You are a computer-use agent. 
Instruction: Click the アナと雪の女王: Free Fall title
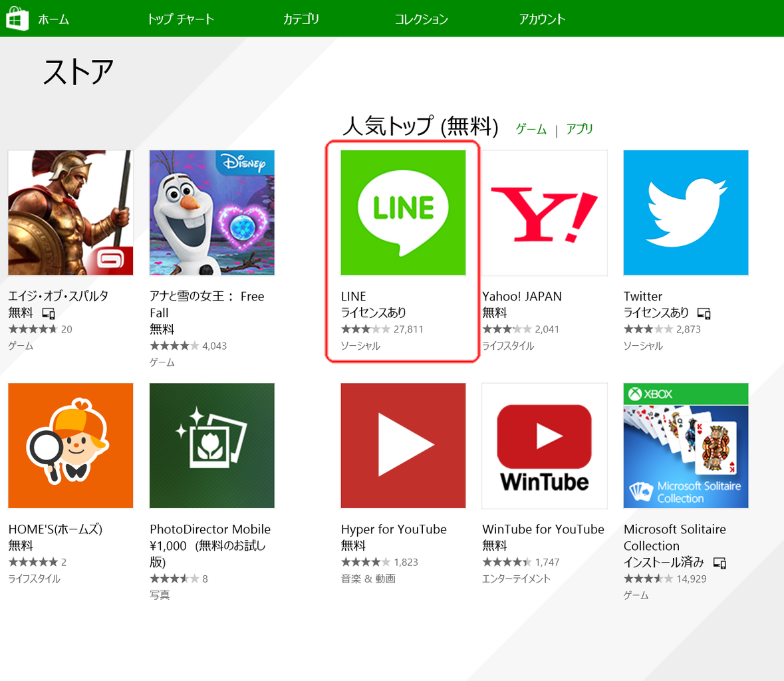tap(207, 305)
